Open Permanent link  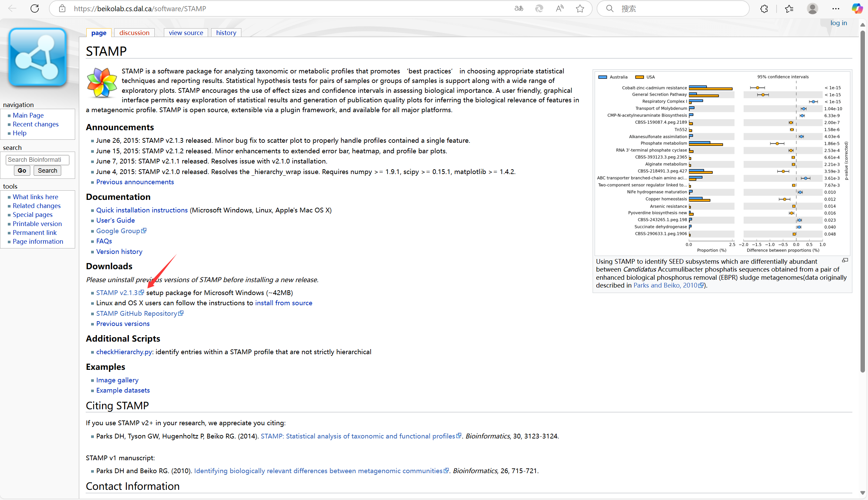(35, 233)
